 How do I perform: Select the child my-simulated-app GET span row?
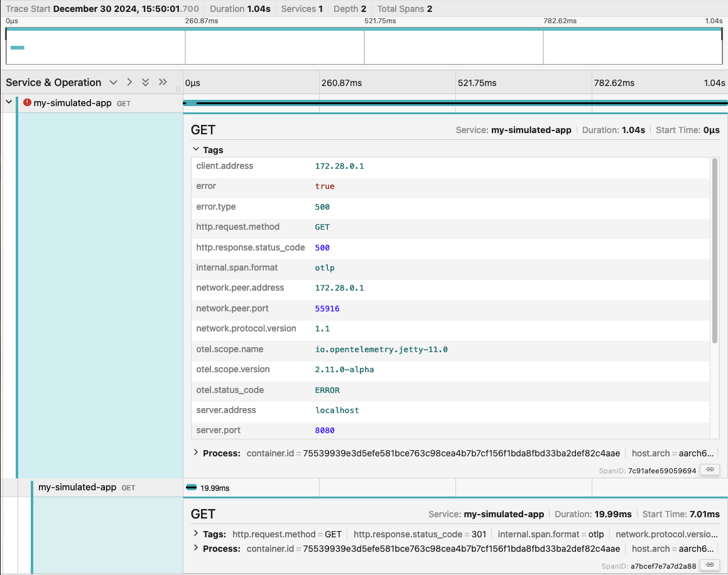point(77,487)
